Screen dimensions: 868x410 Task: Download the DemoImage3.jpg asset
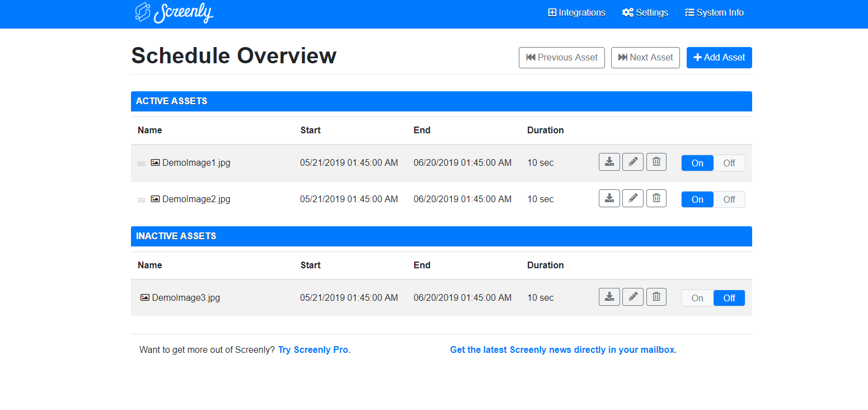[609, 297]
